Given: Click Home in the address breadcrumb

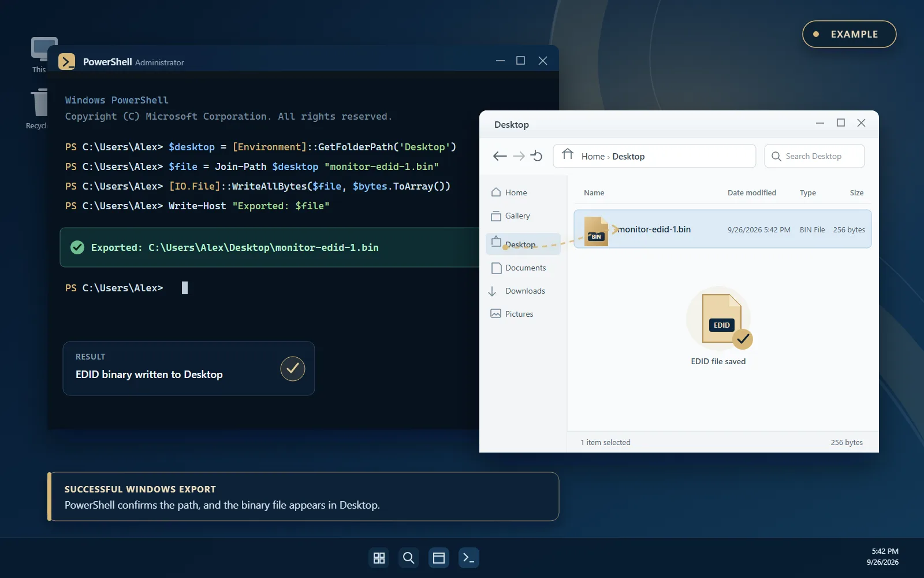Looking at the screenshot, I should pyautogui.click(x=593, y=157).
